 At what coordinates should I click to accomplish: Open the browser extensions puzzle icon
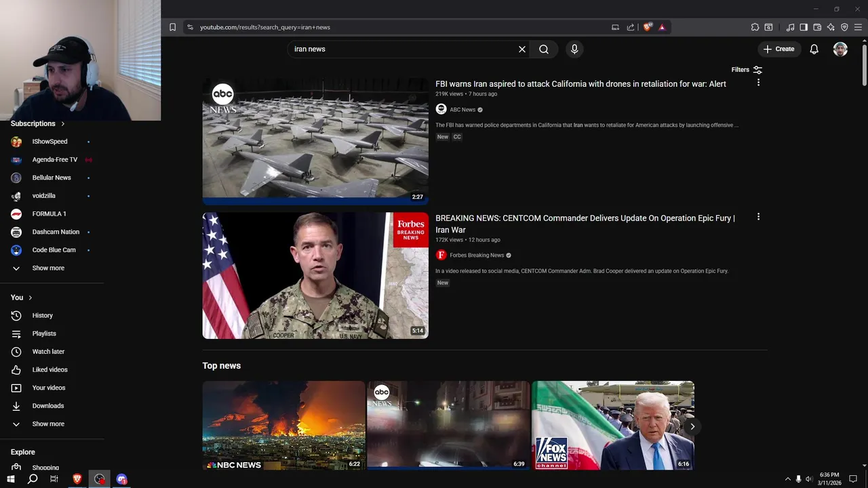pos(755,27)
